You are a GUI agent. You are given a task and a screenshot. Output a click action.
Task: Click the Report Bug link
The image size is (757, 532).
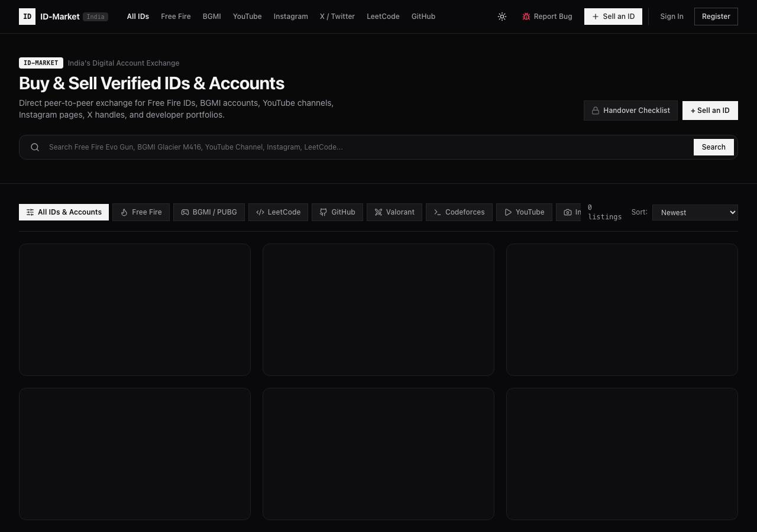tap(547, 17)
